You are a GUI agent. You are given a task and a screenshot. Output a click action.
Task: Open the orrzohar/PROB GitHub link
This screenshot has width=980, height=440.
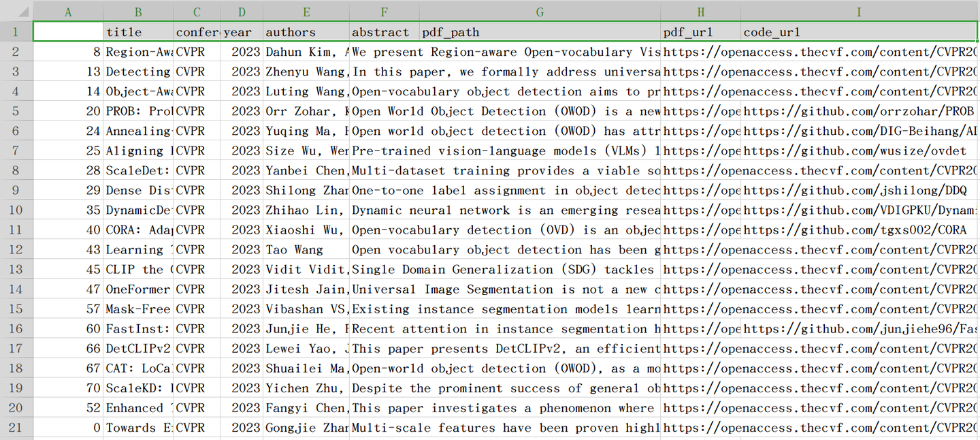(x=859, y=111)
